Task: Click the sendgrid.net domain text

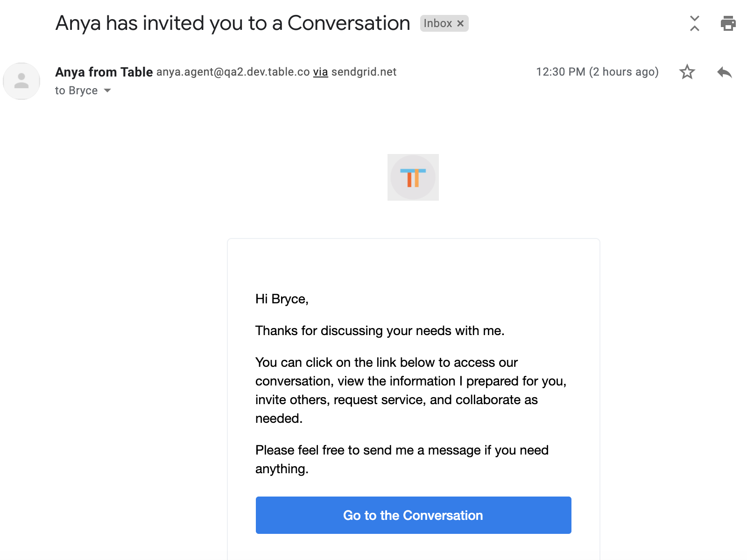Action: point(364,72)
